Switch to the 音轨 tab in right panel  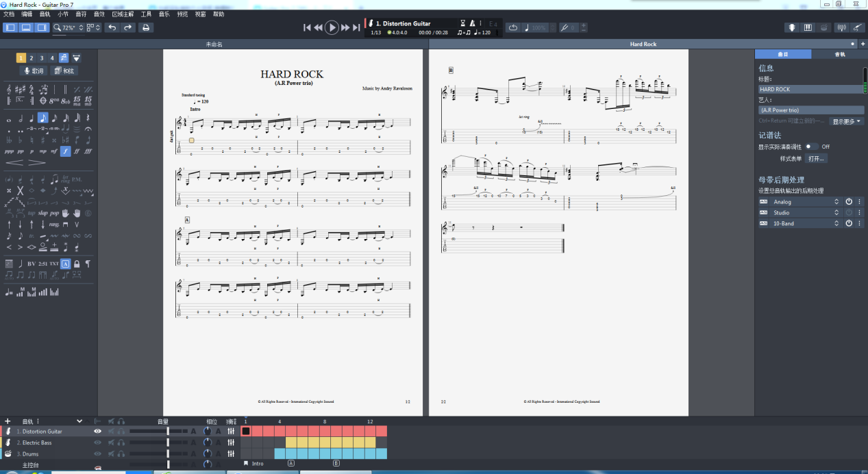839,54
